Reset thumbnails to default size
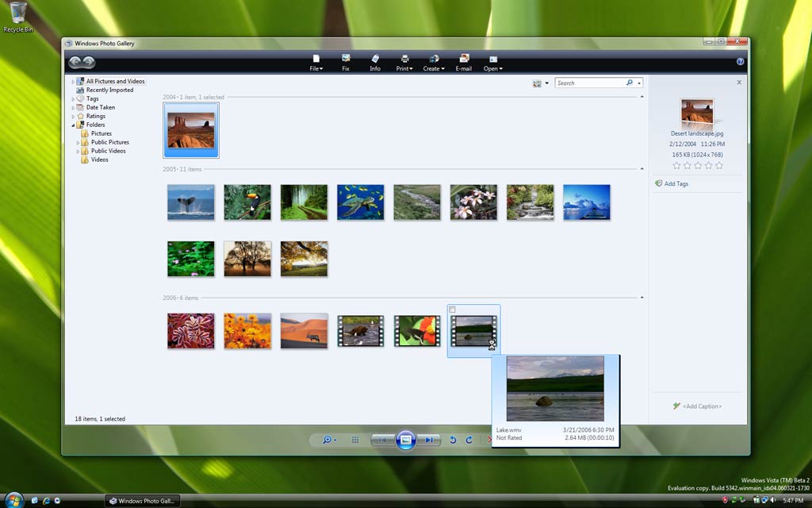This screenshot has width=812, height=508. coord(355,440)
